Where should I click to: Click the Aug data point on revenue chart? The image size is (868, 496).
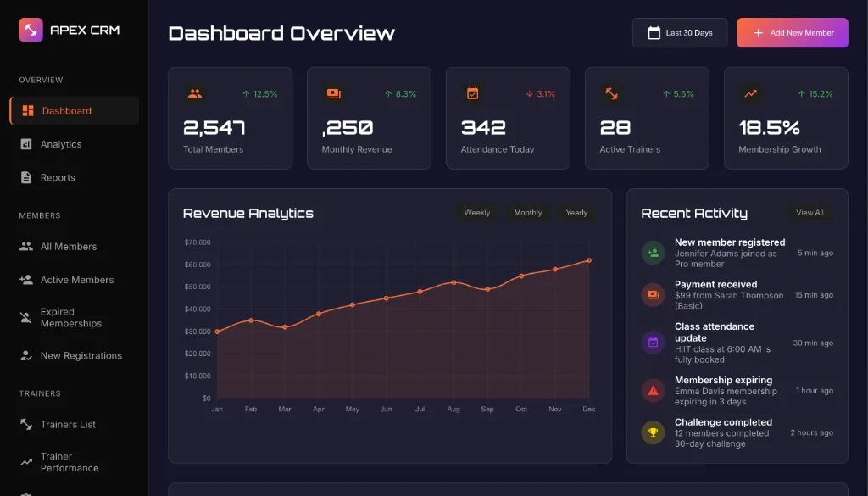(454, 282)
